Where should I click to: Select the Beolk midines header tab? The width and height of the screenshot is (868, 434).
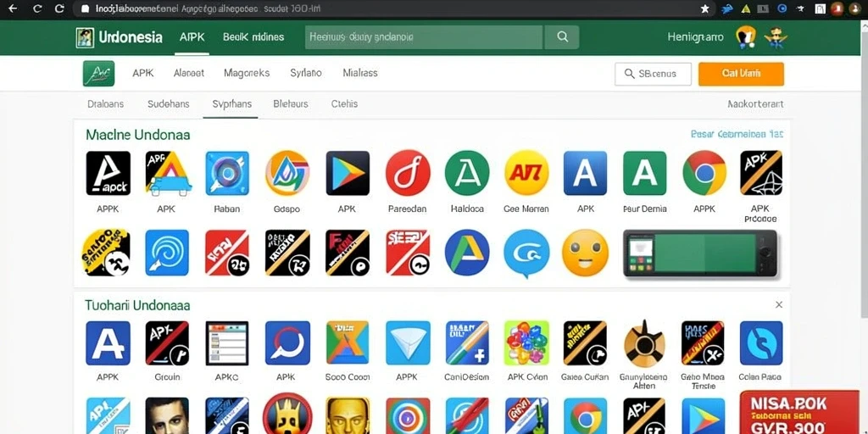coord(253,37)
